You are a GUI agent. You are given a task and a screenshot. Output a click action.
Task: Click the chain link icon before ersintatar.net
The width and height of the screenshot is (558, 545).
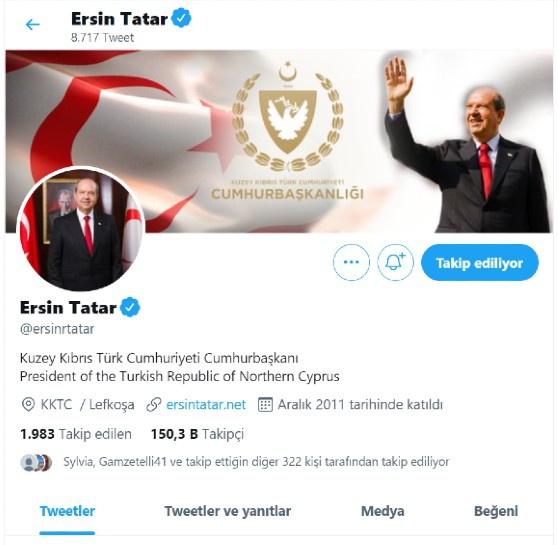(x=154, y=405)
